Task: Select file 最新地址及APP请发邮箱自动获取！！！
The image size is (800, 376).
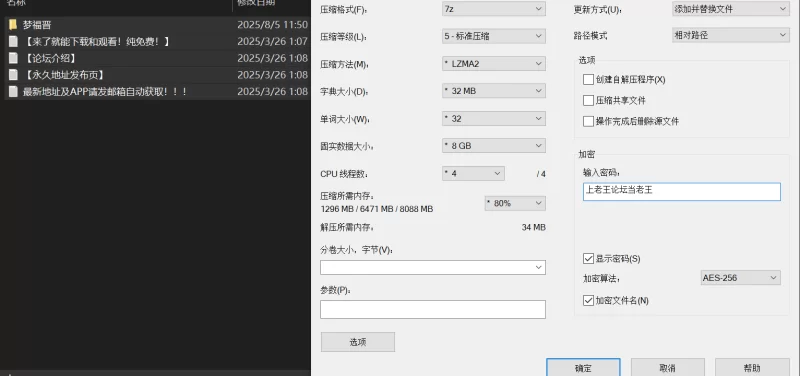Action: pos(105,92)
